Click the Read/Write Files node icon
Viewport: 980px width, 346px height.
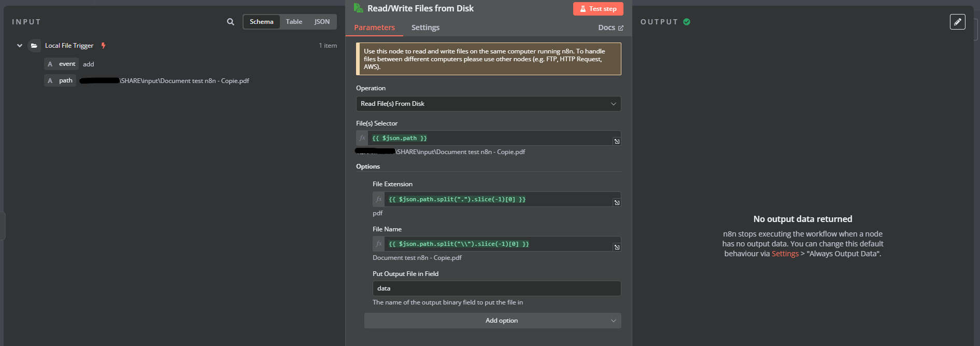(x=358, y=8)
